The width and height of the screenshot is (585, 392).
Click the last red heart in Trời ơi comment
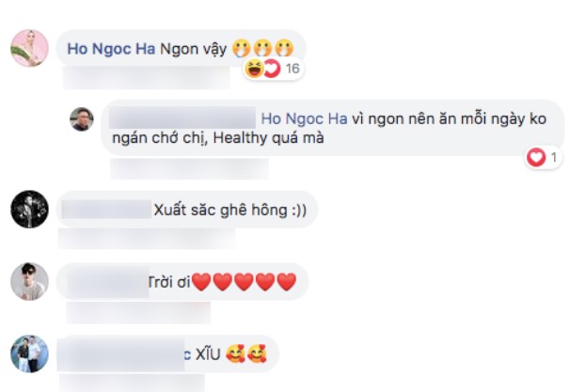pyautogui.click(x=287, y=282)
